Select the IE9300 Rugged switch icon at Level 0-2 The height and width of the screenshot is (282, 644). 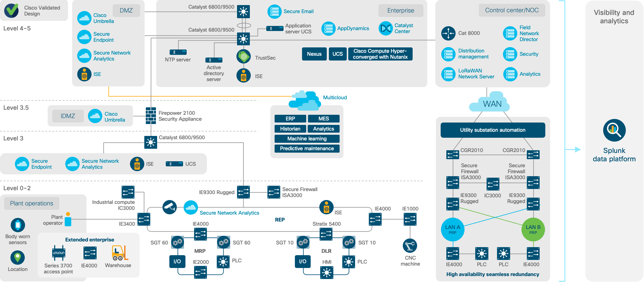tap(244, 192)
